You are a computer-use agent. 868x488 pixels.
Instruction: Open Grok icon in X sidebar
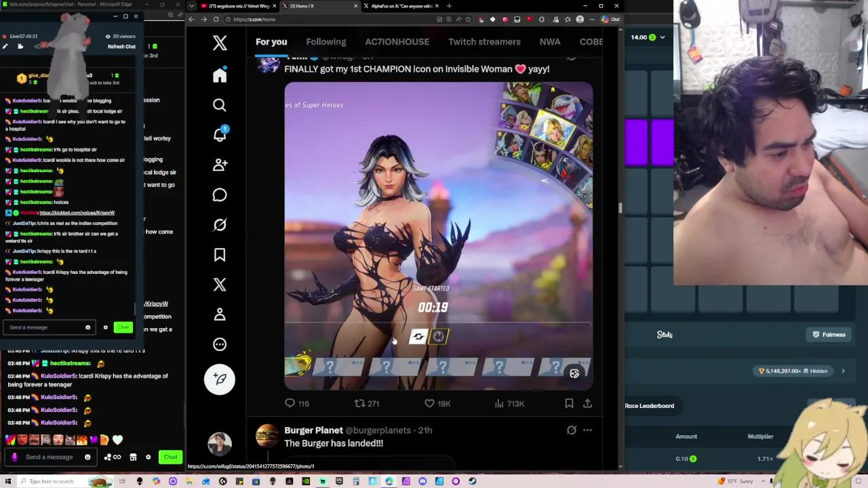pyautogui.click(x=220, y=225)
